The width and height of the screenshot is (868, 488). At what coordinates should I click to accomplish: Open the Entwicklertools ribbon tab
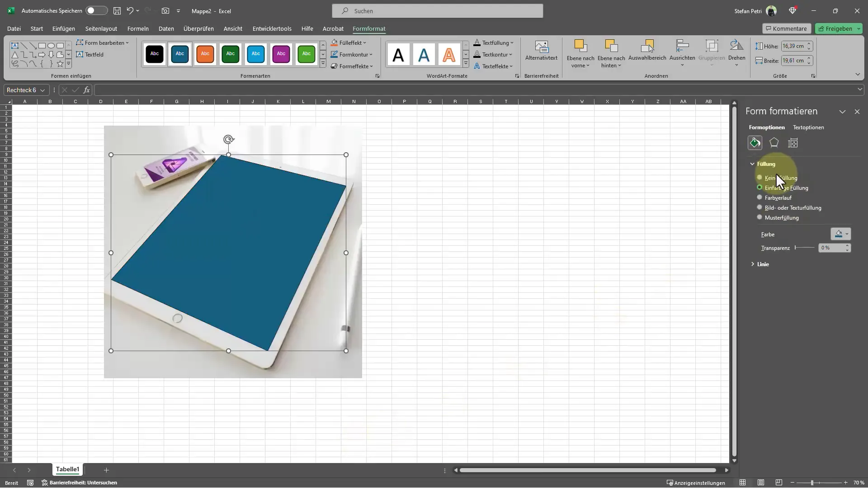(272, 28)
